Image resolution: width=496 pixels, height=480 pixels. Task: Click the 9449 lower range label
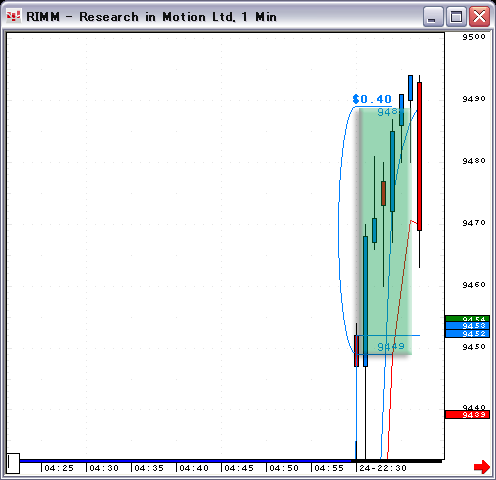coord(391,347)
